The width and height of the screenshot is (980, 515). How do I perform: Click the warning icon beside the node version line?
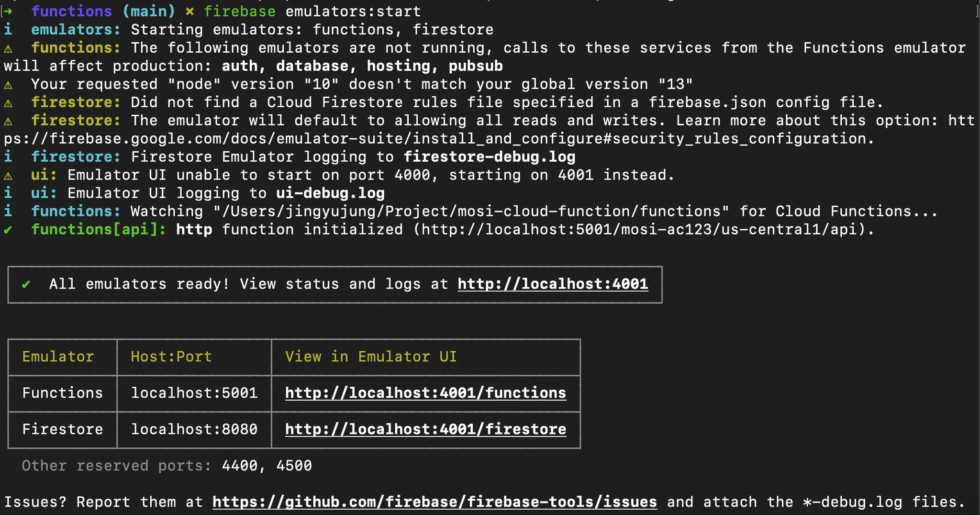pos(8,85)
